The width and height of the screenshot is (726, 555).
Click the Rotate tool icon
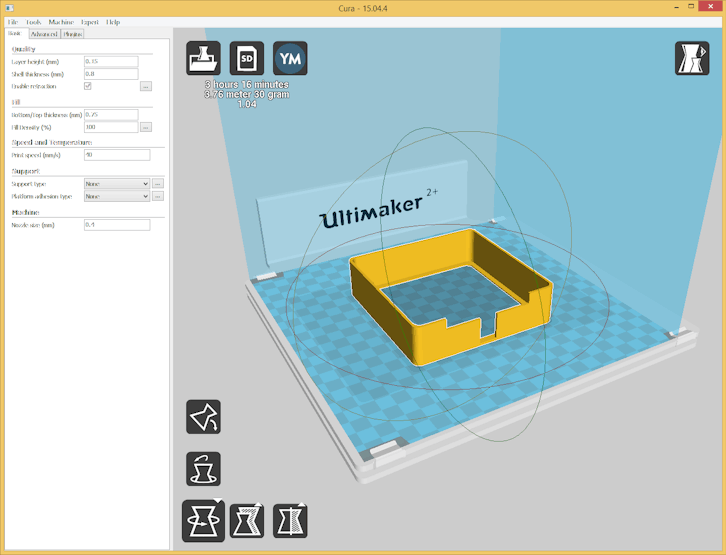pos(203,521)
